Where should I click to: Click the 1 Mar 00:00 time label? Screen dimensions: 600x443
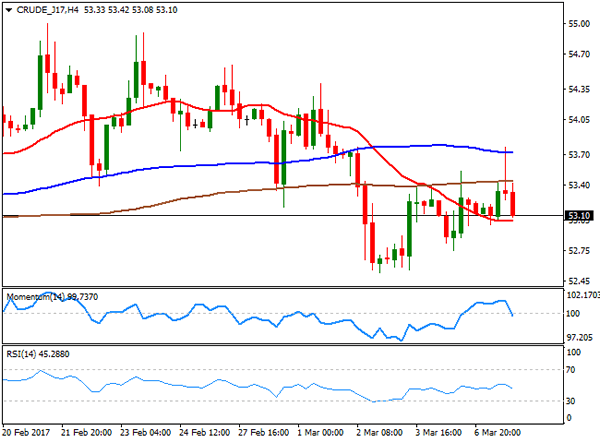click(x=320, y=433)
